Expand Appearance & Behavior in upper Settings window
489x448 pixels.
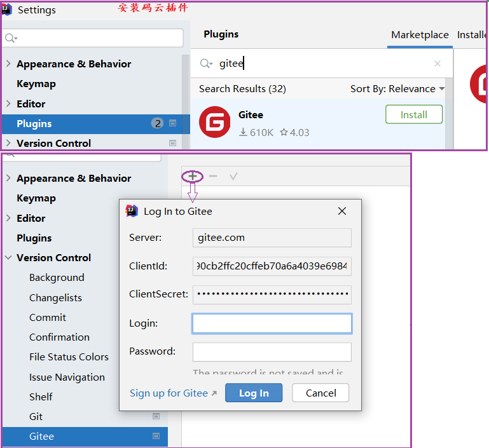click(x=8, y=64)
